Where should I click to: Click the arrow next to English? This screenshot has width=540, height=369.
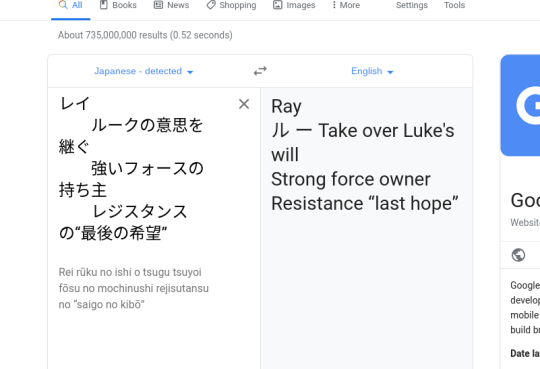390,72
